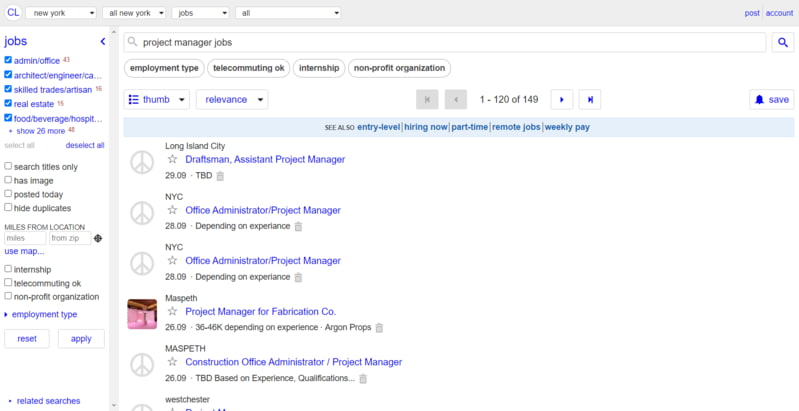The height and width of the screenshot is (411, 799).
Task: Open the relevance sort dropdown
Action: [x=232, y=99]
